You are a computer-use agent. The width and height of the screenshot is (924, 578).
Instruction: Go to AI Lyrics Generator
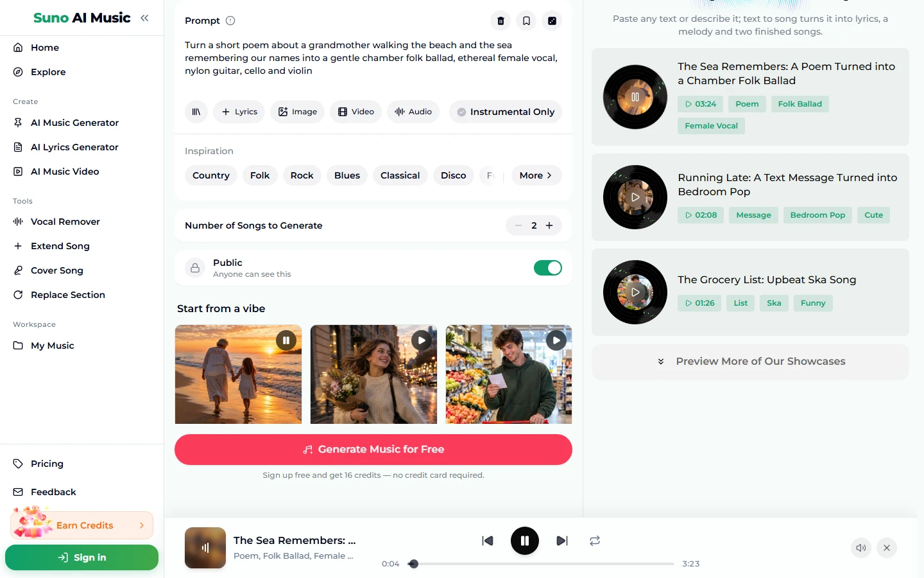point(74,147)
